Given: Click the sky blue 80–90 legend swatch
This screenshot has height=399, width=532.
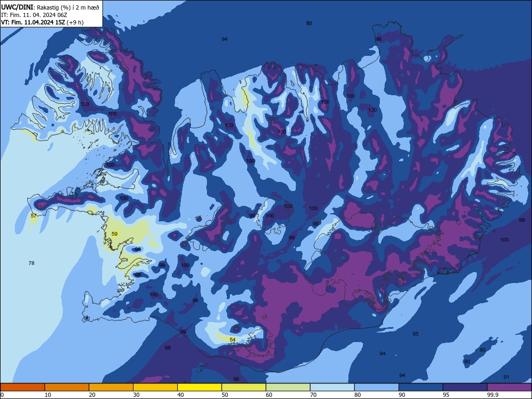Looking at the screenshot, I should (x=377, y=387).
